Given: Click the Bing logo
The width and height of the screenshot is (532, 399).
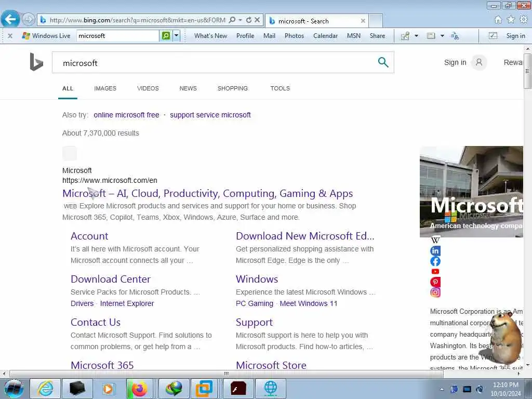Looking at the screenshot, I should click(x=36, y=62).
